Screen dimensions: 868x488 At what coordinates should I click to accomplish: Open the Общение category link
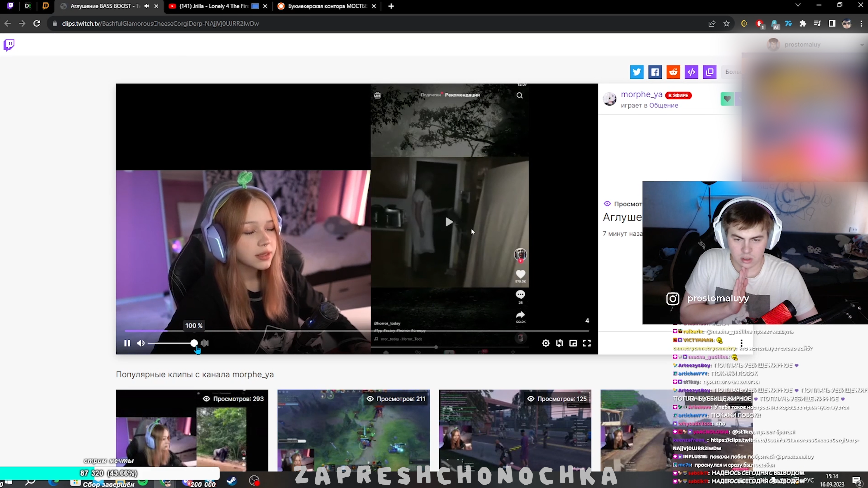pyautogui.click(x=663, y=106)
